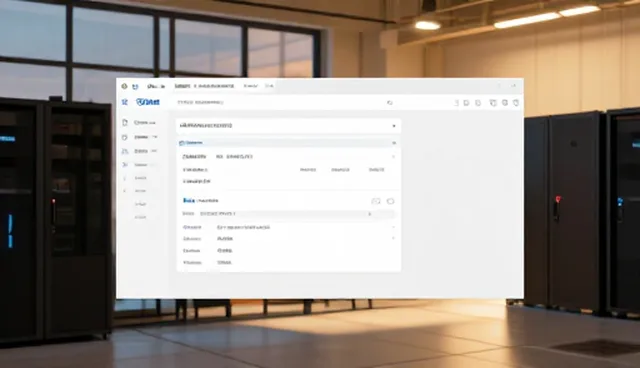Click the refresh icon inside the header search bar
Viewport: 640px width, 368px height.
tap(389, 103)
